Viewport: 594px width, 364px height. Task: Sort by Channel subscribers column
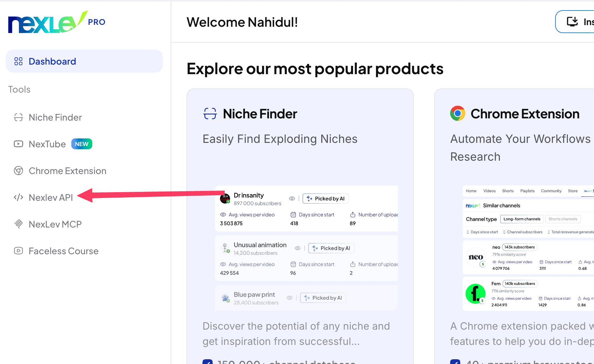click(522, 232)
